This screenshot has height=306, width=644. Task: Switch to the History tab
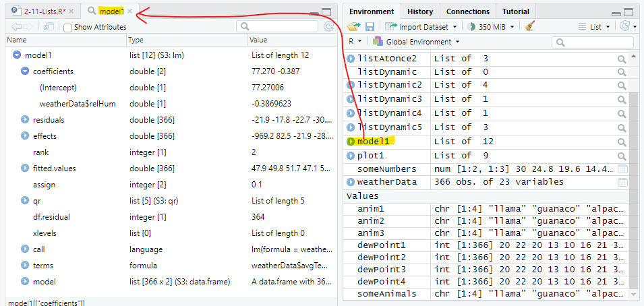420,11
